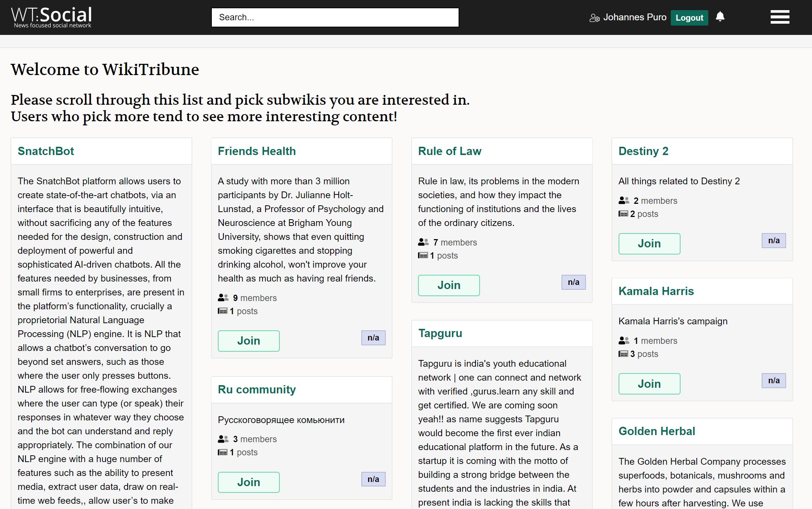Image resolution: width=812 pixels, height=509 pixels.
Task: Open the Tapguru subwiki title
Action: [x=440, y=333]
